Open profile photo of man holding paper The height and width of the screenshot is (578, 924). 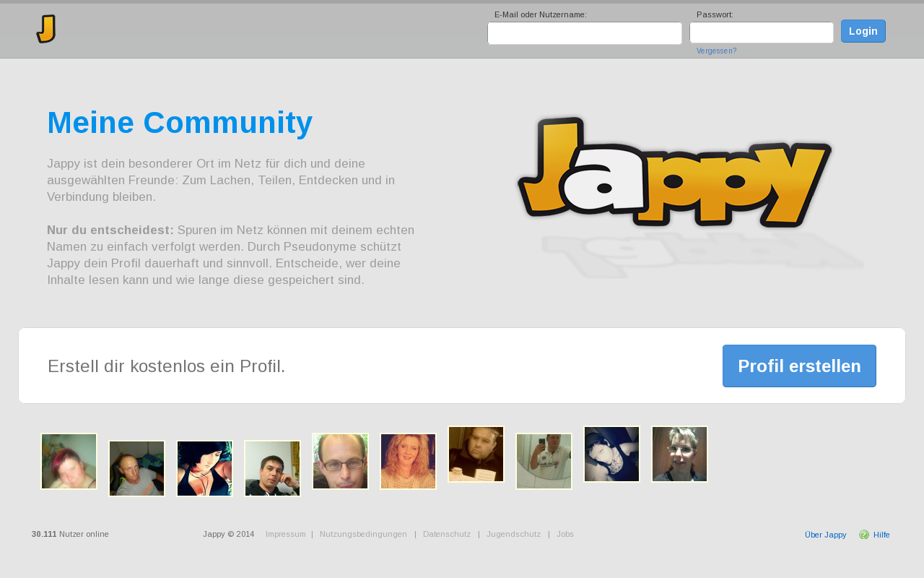(x=476, y=454)
